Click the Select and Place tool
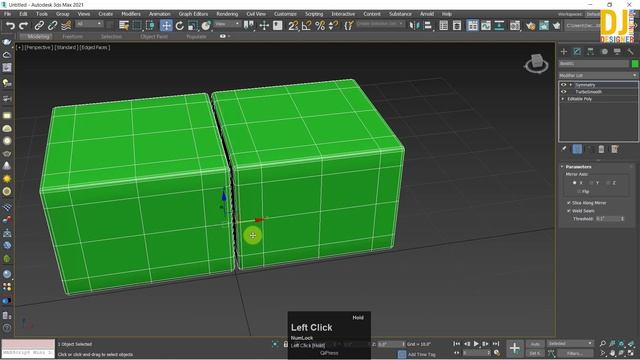Image resolution: width=640 pixels, height=360 pixels. (206, 26)
